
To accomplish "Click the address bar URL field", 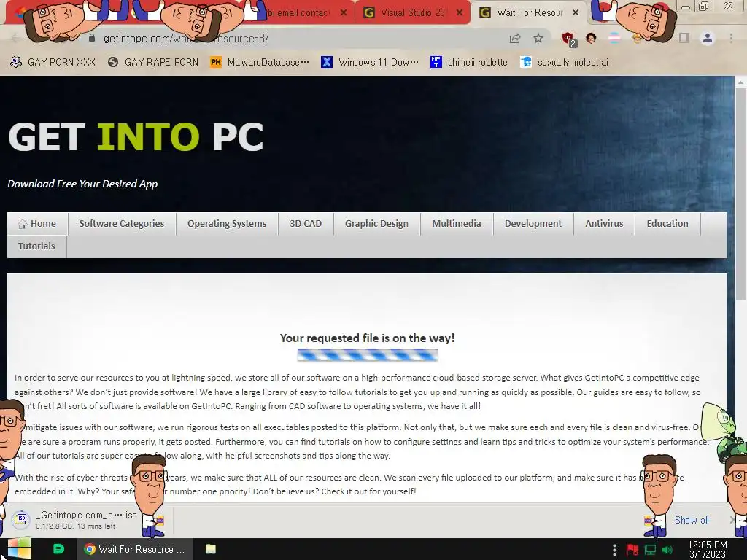I will tap(295, 39).
